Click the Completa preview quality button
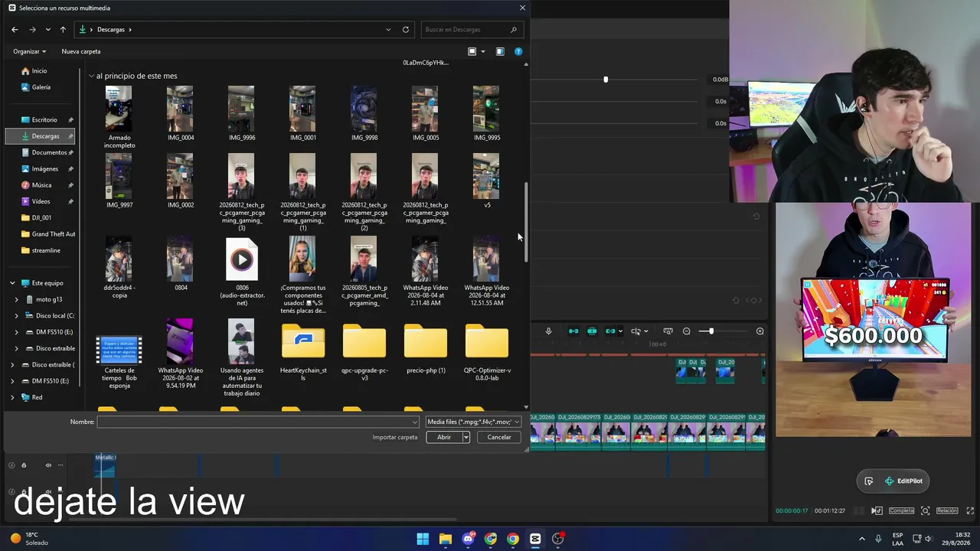The image size is (980, 551). (x=901, y=510)
